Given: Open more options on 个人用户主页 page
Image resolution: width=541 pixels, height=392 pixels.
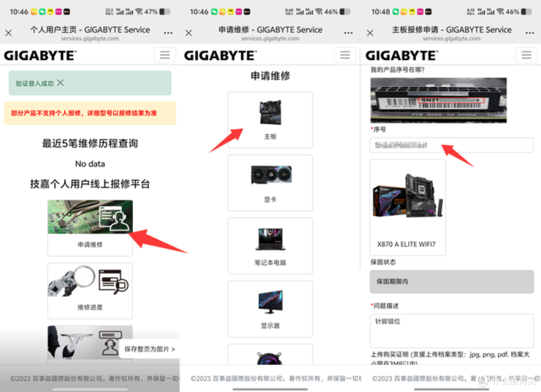Looking at the screenshot, I should [168, 33].
